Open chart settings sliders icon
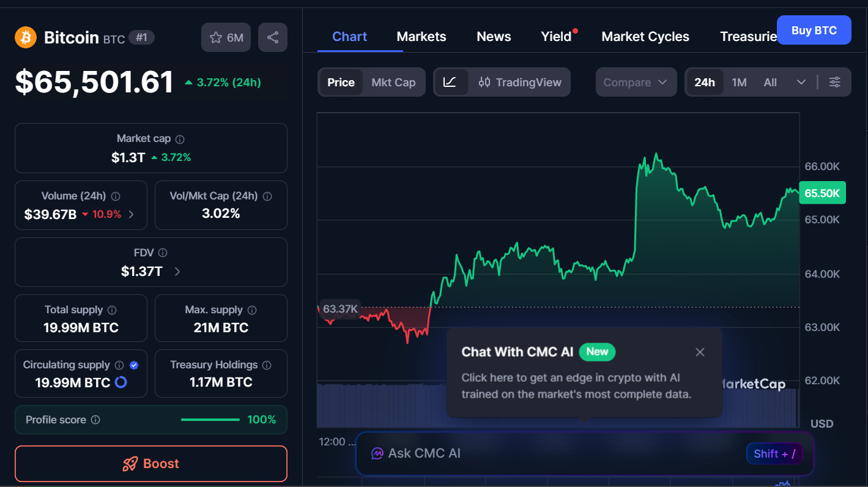The image size is (868, 487). tap(834, 82)
